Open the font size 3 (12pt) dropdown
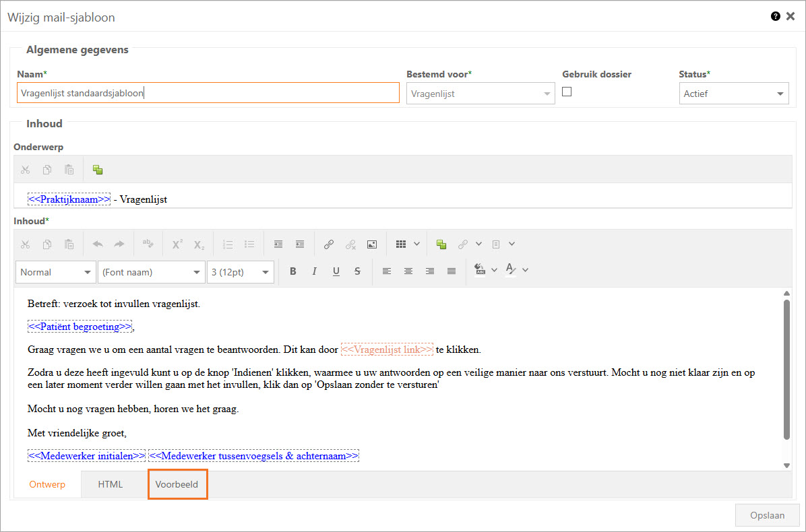 point(240,272)
